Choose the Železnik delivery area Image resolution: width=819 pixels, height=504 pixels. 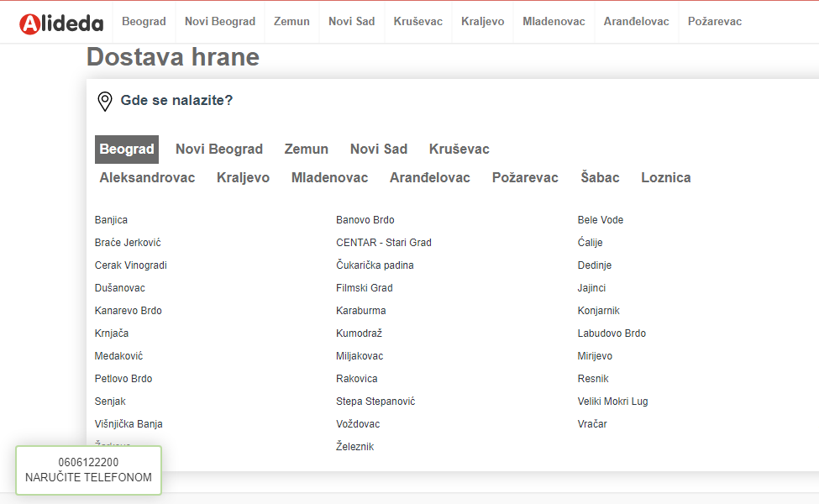tap(354, 447)
